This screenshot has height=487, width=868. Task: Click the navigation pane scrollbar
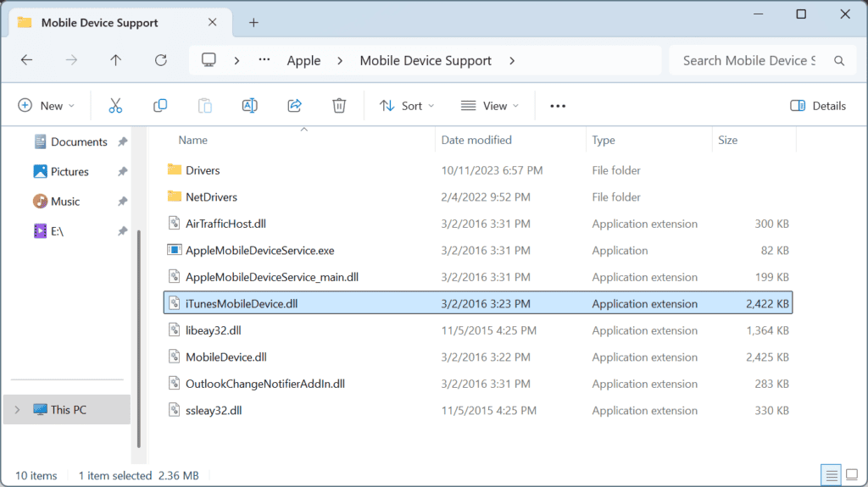pos(138,338)
